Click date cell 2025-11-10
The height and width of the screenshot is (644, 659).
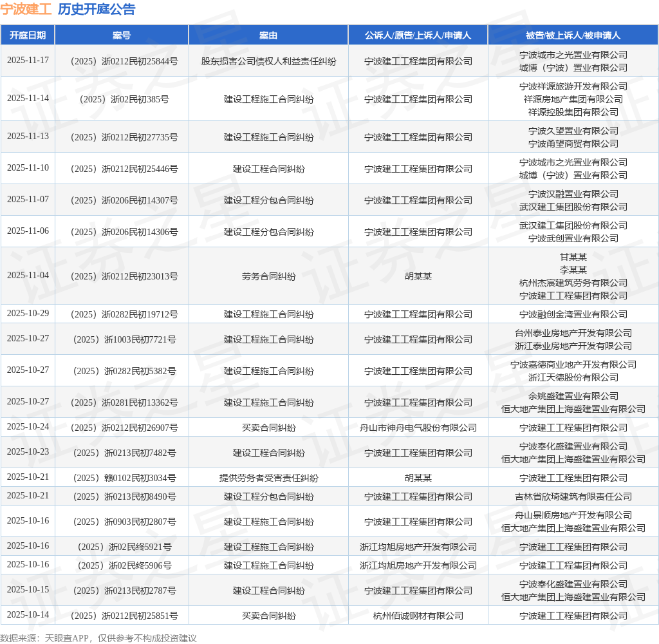28,168
